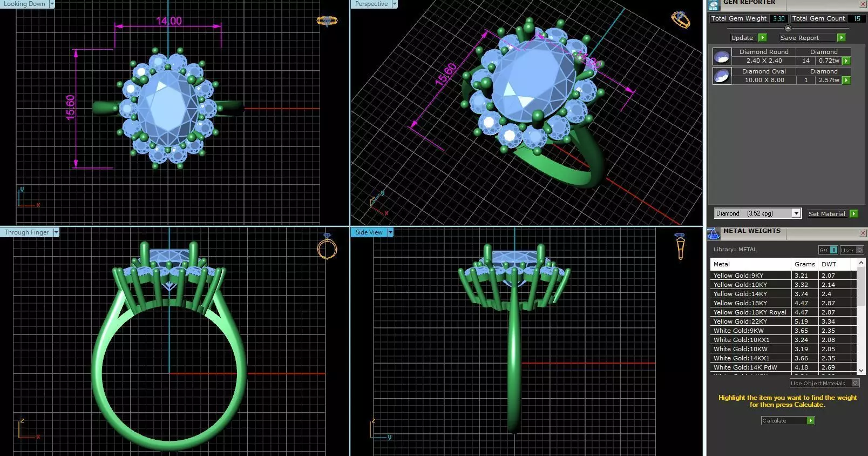Collapse Gem Reporter with the circular arrow handle

tap(788, 28)
